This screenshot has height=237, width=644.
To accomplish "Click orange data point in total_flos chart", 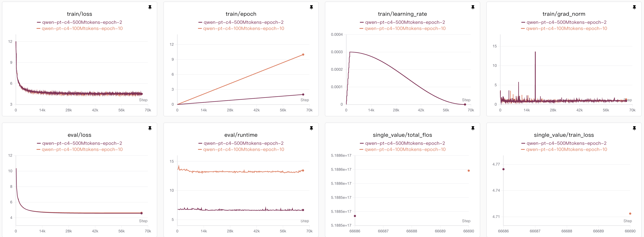I will [468, 171].
